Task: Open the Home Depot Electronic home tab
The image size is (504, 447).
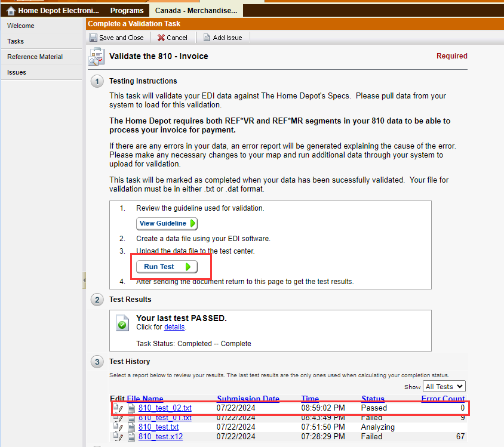Action: click(x=53, y=11)
